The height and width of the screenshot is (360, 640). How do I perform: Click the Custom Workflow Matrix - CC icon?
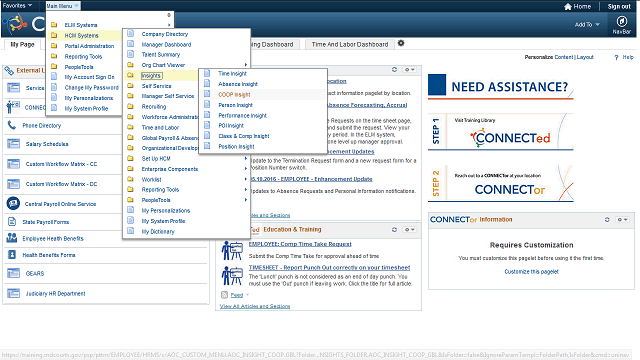pos(13,164)
